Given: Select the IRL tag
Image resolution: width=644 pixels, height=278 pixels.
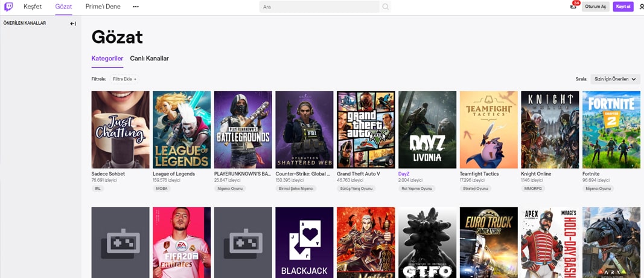Looking at the screenshot, I should (97, 189).
